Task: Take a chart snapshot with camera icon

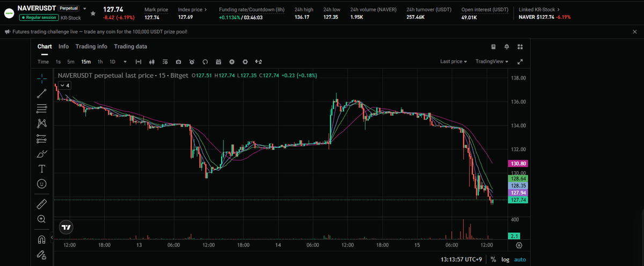Action: coord(178,61)
